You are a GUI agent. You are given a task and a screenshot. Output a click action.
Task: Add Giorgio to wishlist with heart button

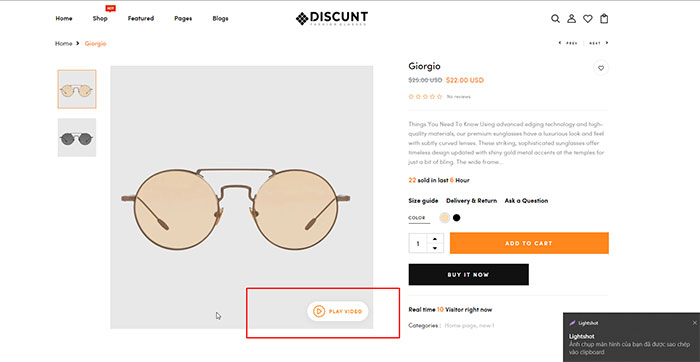601,68
